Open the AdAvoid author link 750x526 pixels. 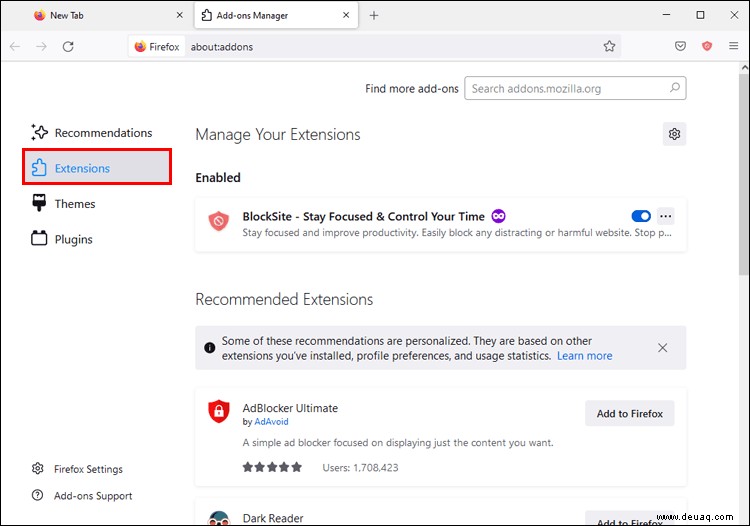(x=271, y=422)
